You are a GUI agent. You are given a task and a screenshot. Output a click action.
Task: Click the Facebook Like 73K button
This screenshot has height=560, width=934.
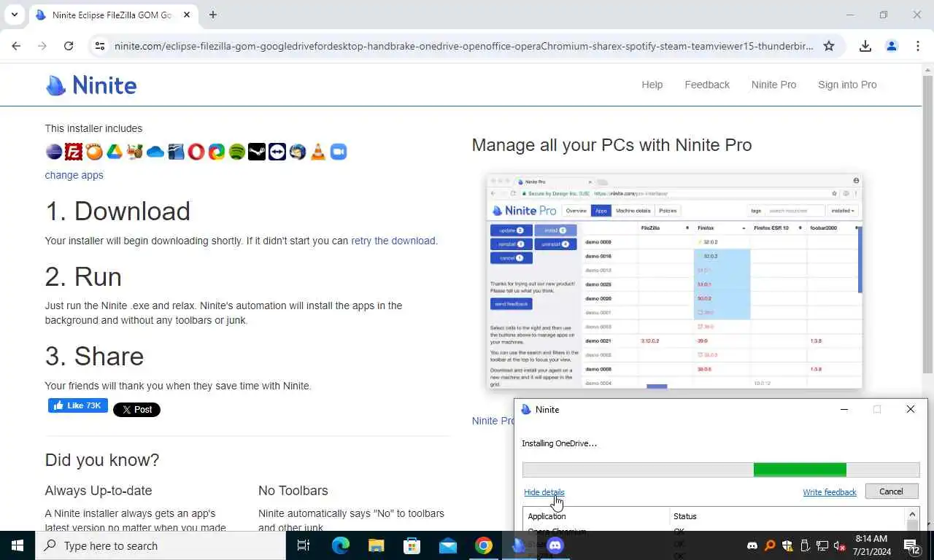[x=78, y=405]
